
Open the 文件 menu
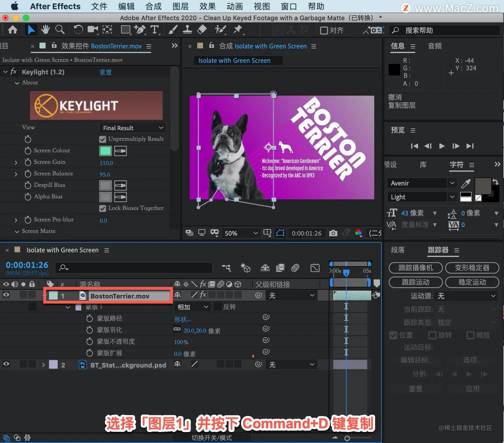(x=99, y=6)
